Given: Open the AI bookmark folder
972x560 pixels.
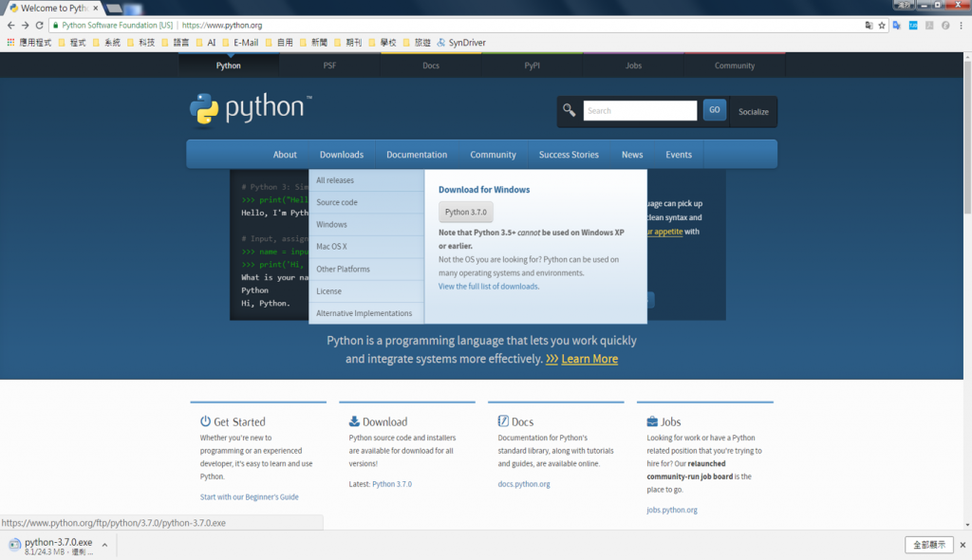Looking at the screenshot, I should coord(205,42).
